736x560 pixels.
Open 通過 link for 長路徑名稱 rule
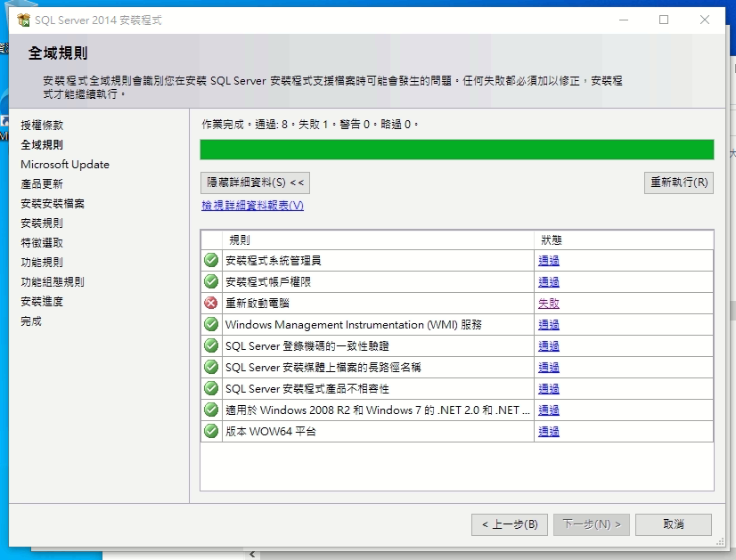pos(548,367)
